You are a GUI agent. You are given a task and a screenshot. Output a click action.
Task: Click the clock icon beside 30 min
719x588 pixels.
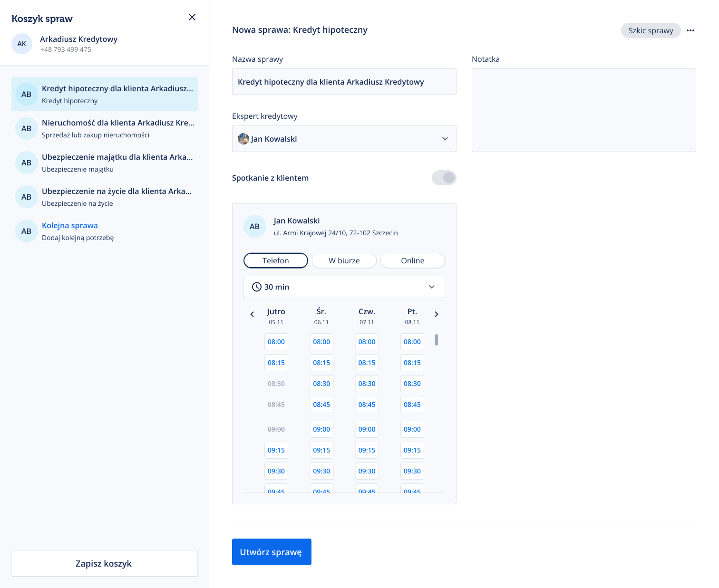click(x=257, y=287)
